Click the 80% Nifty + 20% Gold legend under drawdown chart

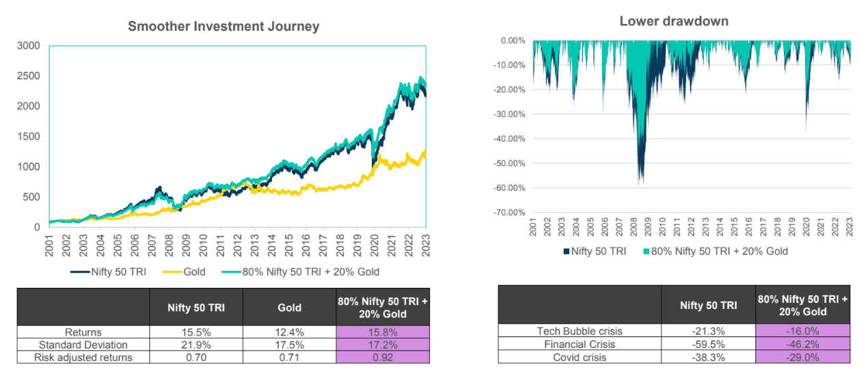point(715,251)
